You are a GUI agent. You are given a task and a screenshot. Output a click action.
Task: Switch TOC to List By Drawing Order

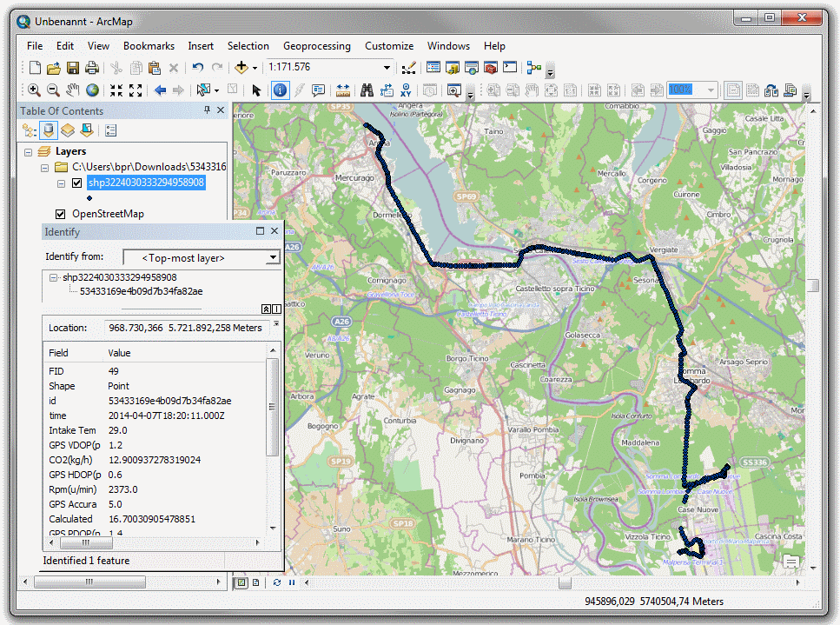[29, 130]
